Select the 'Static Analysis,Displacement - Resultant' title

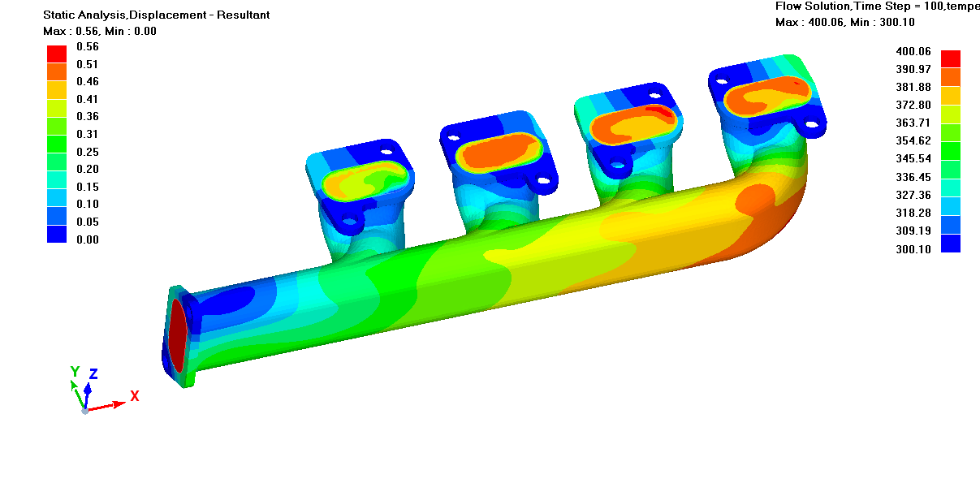[x=157, y=15]
